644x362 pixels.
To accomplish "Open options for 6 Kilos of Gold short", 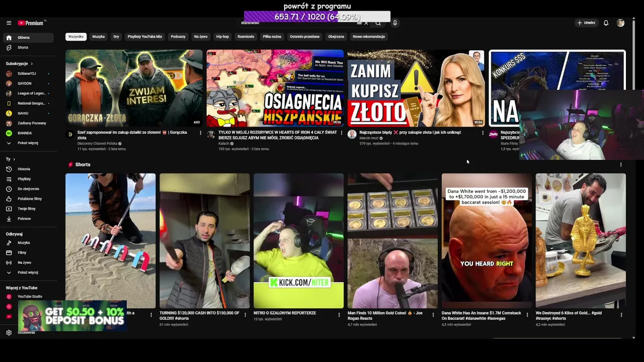I will click(x=621, y=315).
